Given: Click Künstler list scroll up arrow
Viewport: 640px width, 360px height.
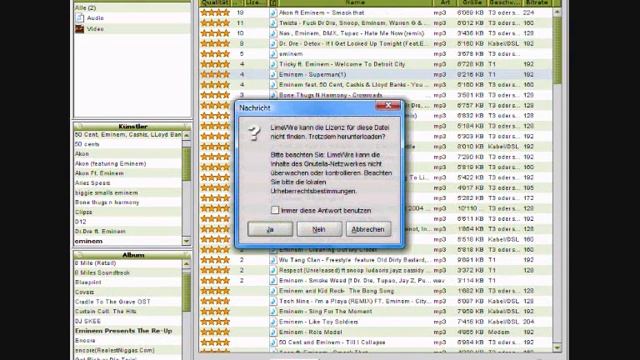Looking at the screenshot, I should [186, 135].
